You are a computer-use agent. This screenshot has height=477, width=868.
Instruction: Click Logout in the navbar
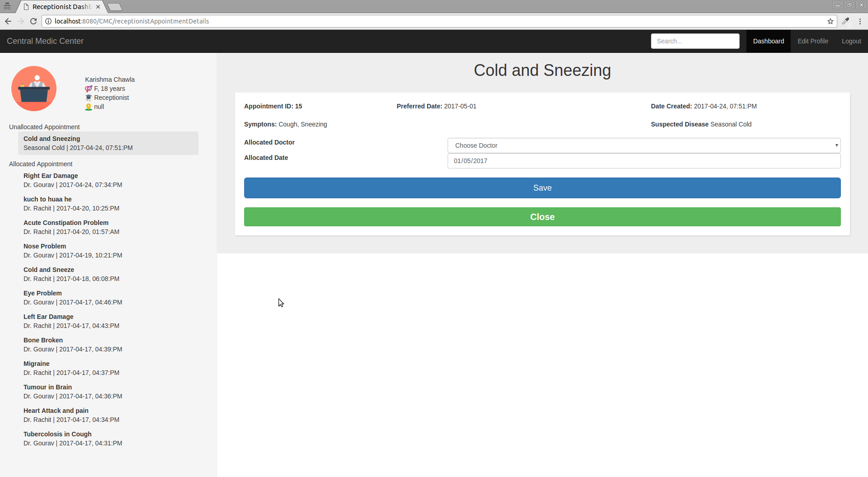point(851,41)
